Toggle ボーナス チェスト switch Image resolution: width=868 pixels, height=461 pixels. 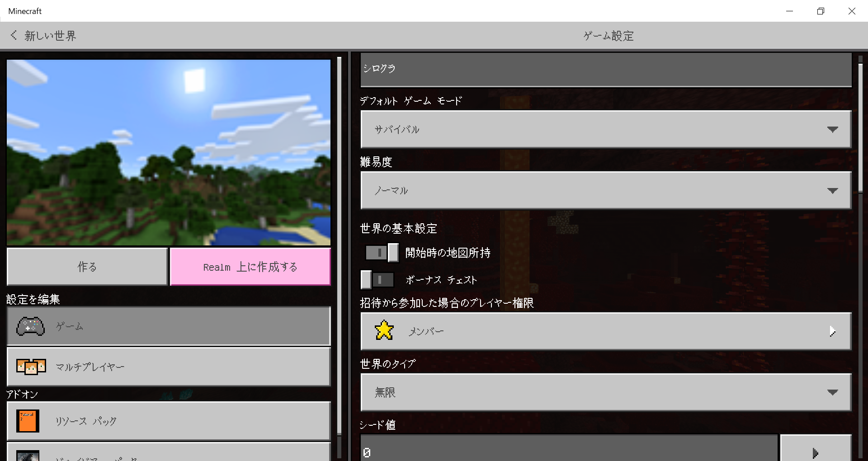[377, 280]
